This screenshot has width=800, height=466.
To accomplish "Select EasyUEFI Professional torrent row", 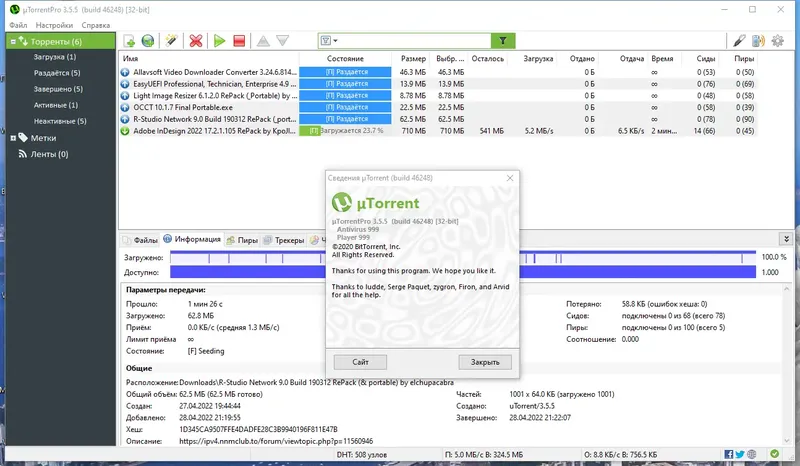I will [438, 84].
